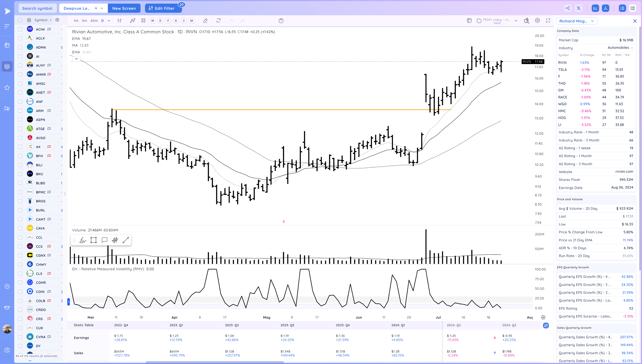Select the 5m timeframe
The width and height of the screenshot is (642, 364).
[84, 21]
